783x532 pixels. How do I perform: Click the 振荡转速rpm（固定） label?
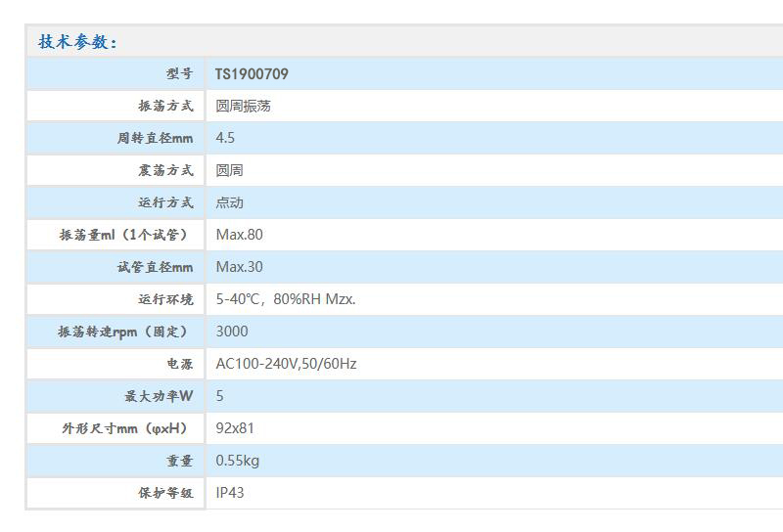tap(122, 332)
